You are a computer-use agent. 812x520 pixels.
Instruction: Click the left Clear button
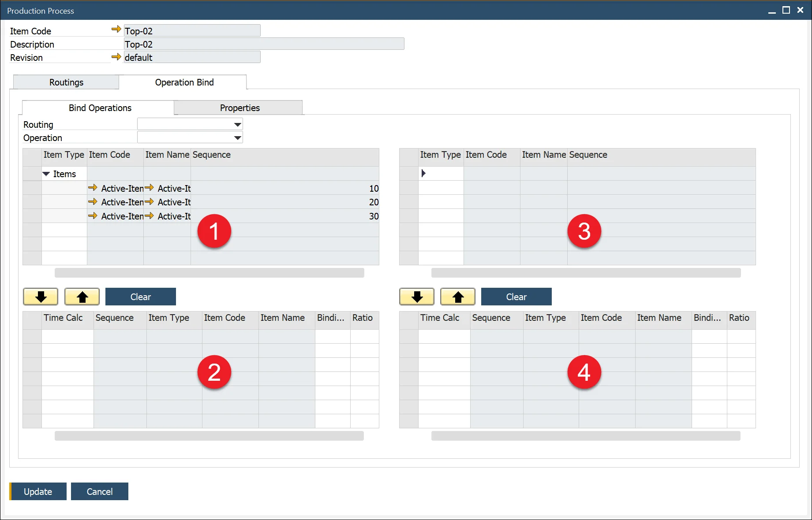[140, 297]
